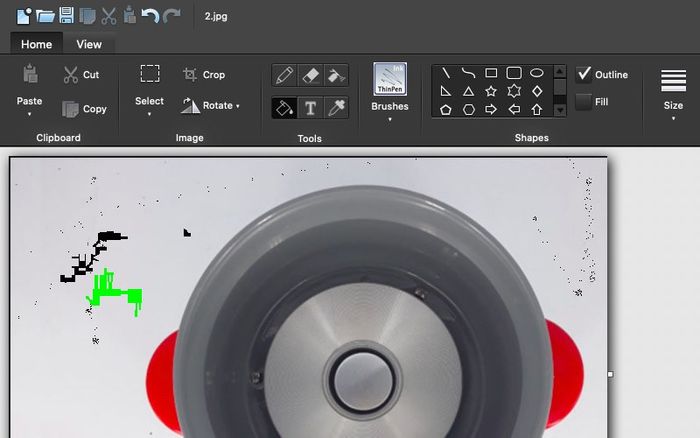700x438 pixels.
Task: Uncheck the Outline checkbox
Action: 583,74
